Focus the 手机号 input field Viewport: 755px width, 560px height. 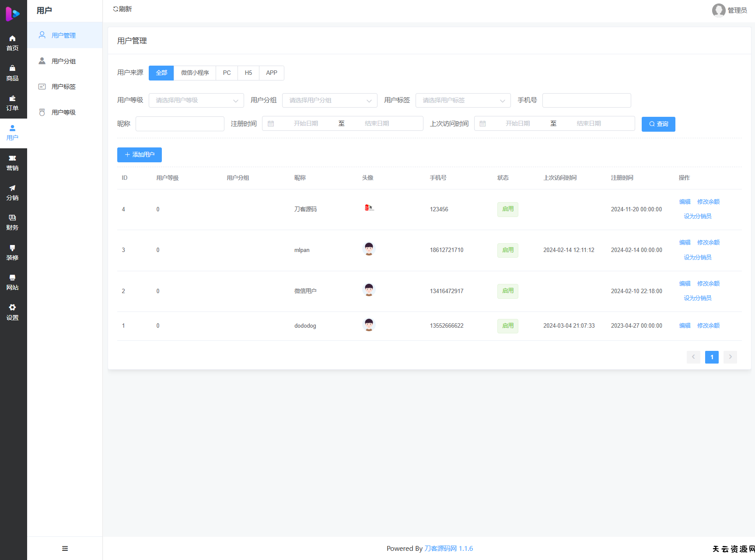pyautogui.click(x=586, y=101)
